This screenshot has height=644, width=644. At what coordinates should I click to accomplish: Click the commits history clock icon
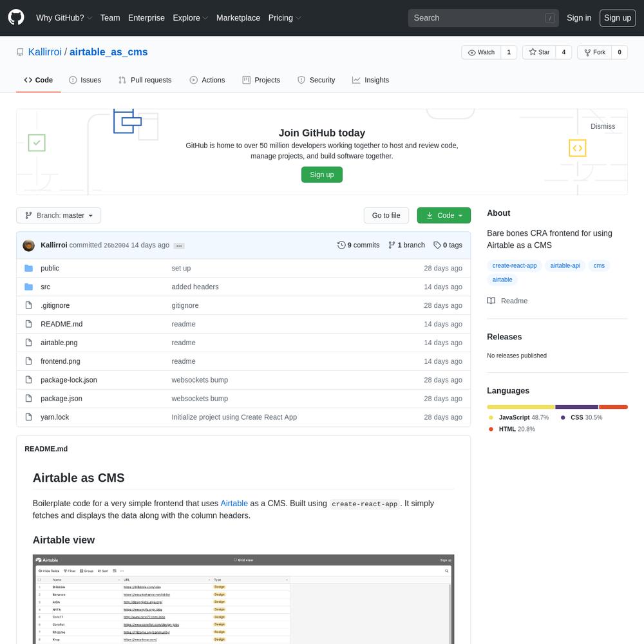(x=341, y=245)
